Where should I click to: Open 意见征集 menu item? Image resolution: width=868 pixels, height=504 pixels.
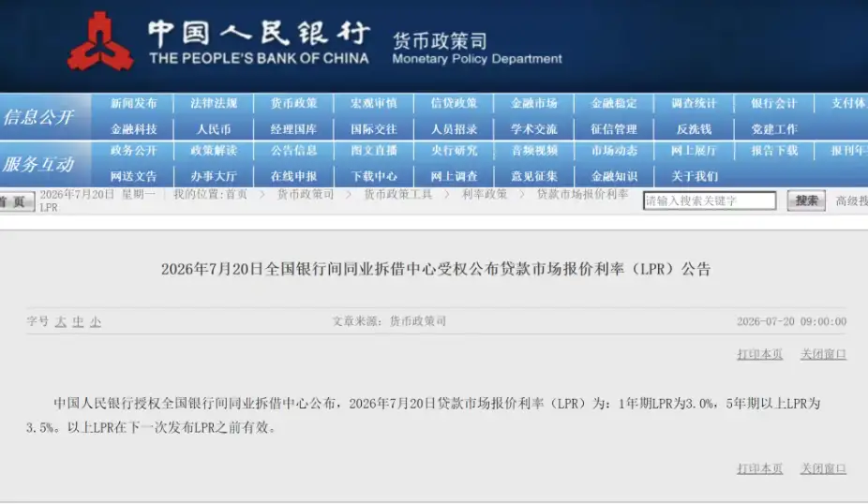click(x=533, y=176)
